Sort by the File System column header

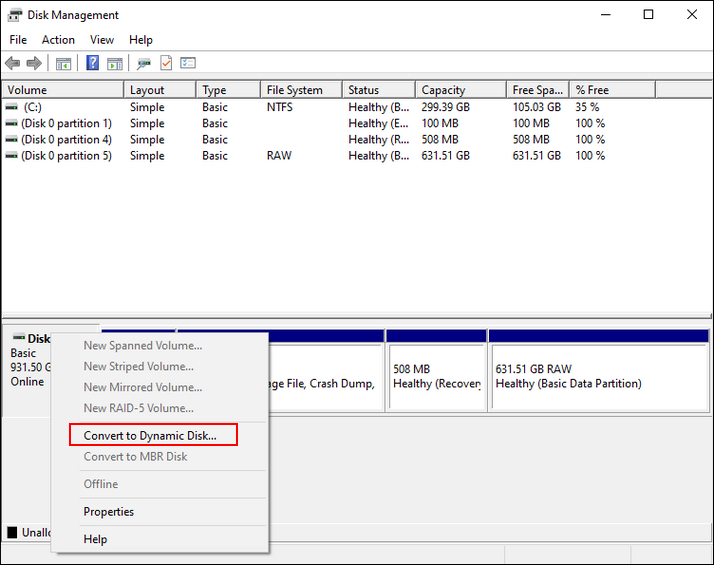pos(301,90)
